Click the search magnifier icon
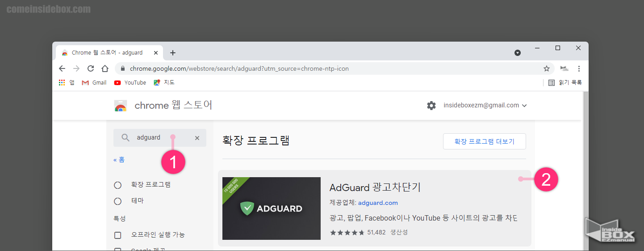 [x=126, y=138]
